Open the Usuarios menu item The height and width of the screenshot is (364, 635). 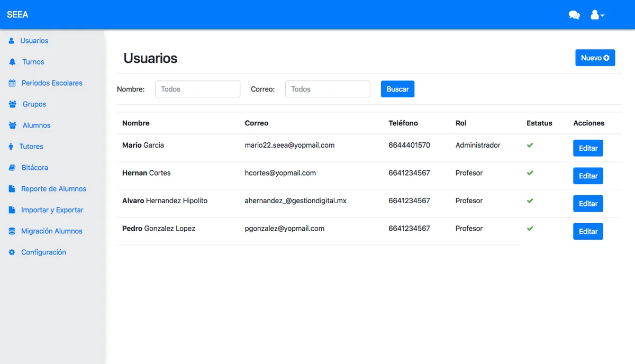click(34, 41)
